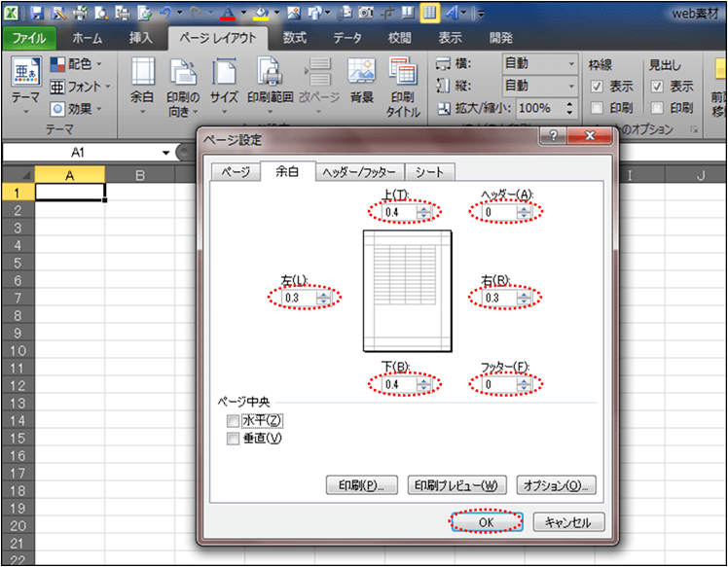Switch to the ページ tab in the dialog

tap(236, 172)
